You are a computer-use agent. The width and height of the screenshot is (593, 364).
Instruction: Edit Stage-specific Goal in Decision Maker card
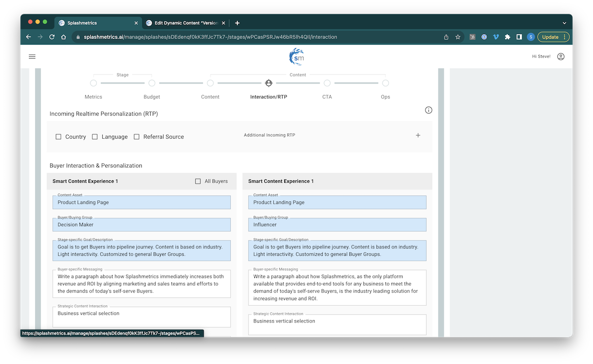[x=142, y=250]
